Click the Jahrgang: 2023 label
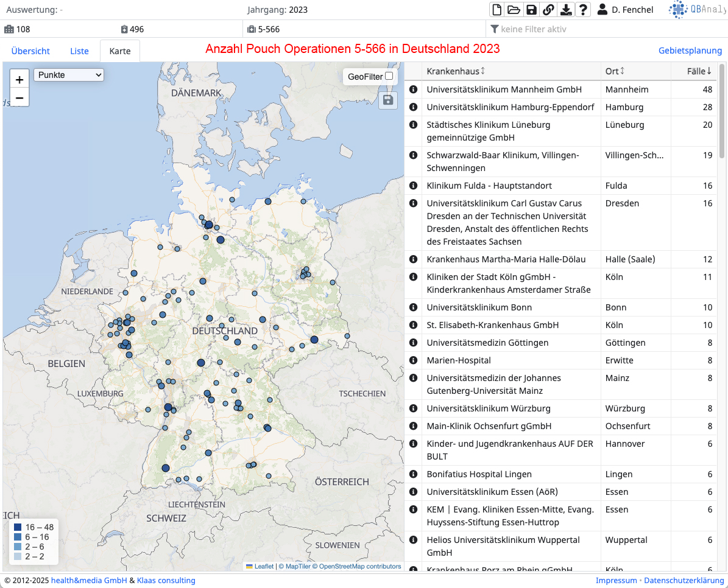728x588 pixels. [277, 10]
